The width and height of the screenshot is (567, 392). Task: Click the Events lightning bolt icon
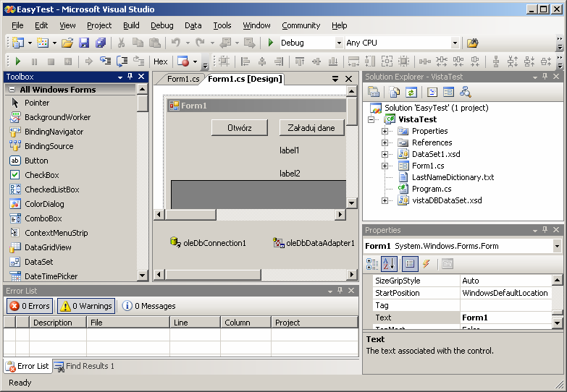pyautogui.click(x=427, y=264)
